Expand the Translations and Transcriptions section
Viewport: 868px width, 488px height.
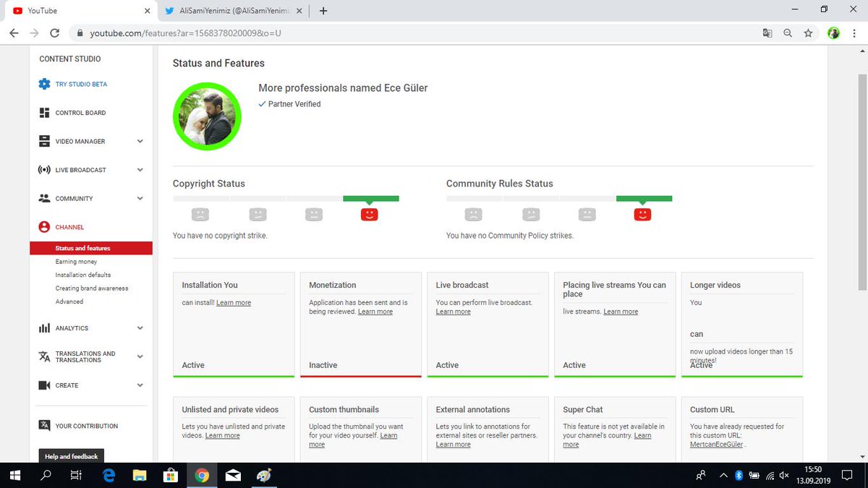(x=140, y=356)
